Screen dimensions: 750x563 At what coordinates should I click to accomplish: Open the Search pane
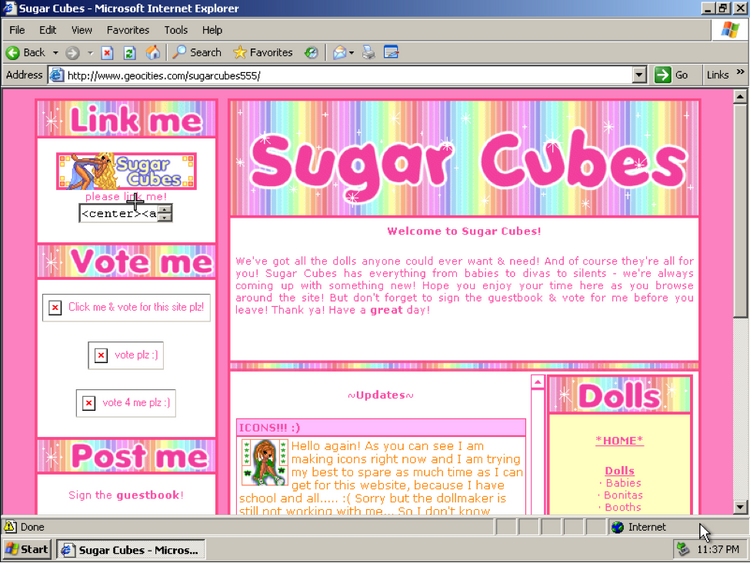pyautogui.click(x=196, y=52)
